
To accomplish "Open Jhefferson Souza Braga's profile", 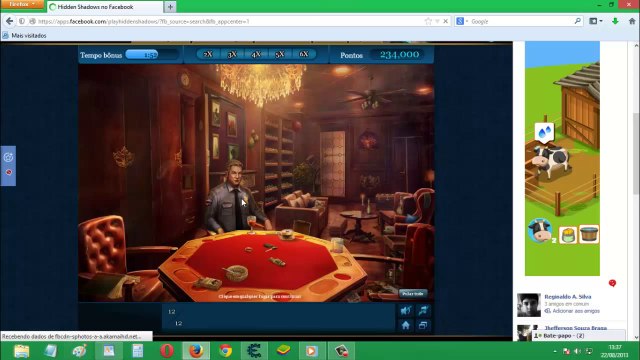I will [x=576, y=328].
